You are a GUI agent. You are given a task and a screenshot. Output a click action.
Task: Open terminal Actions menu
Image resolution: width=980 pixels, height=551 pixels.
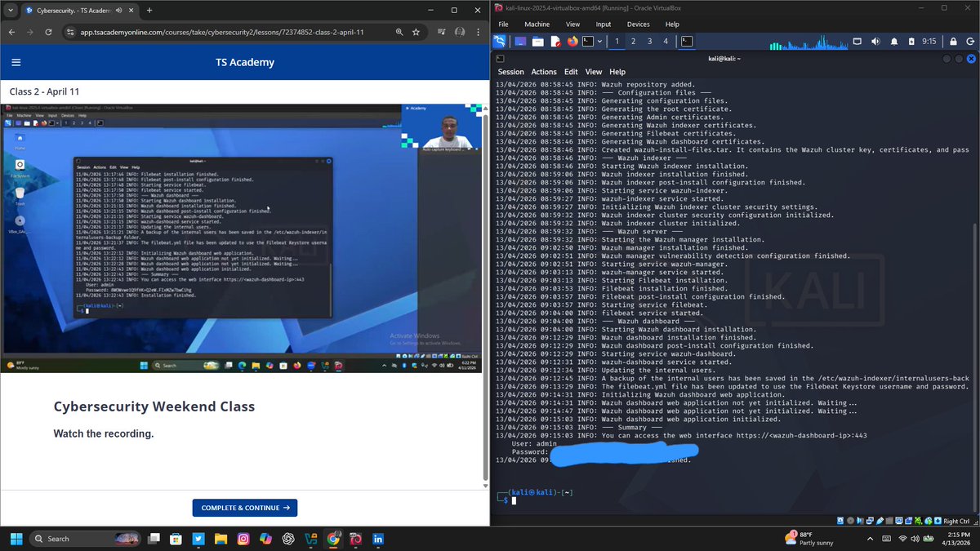pos(544,72)
